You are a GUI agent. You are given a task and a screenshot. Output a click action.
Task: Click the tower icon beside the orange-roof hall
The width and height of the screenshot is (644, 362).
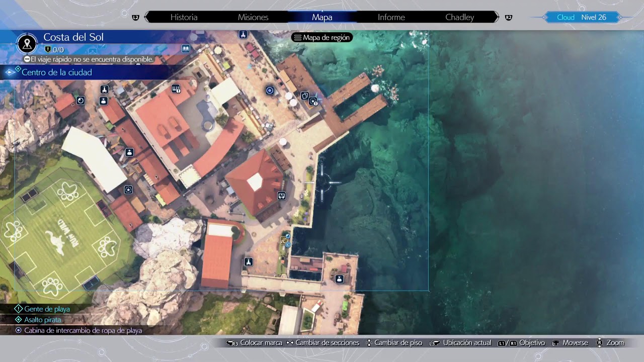pos(248,262)
